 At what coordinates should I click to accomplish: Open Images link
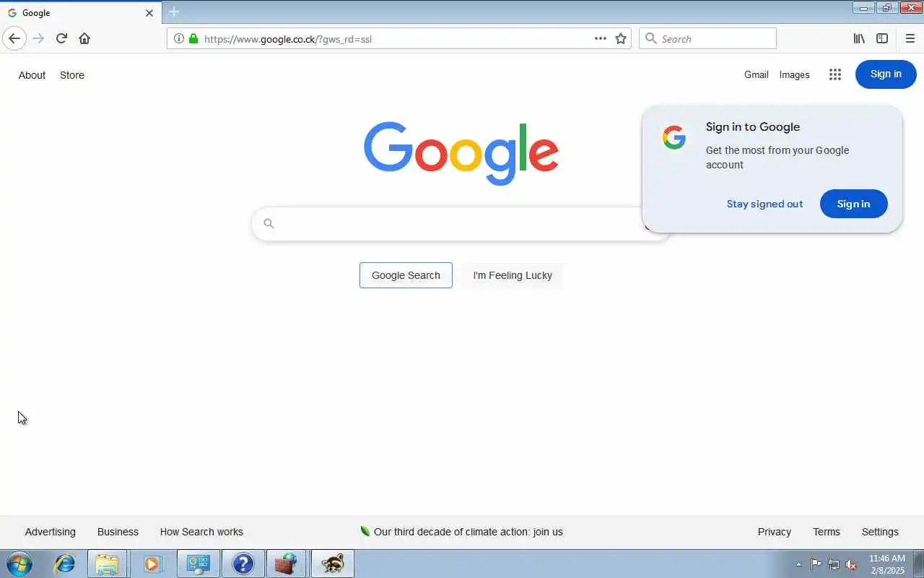click(x=794, y=74)
